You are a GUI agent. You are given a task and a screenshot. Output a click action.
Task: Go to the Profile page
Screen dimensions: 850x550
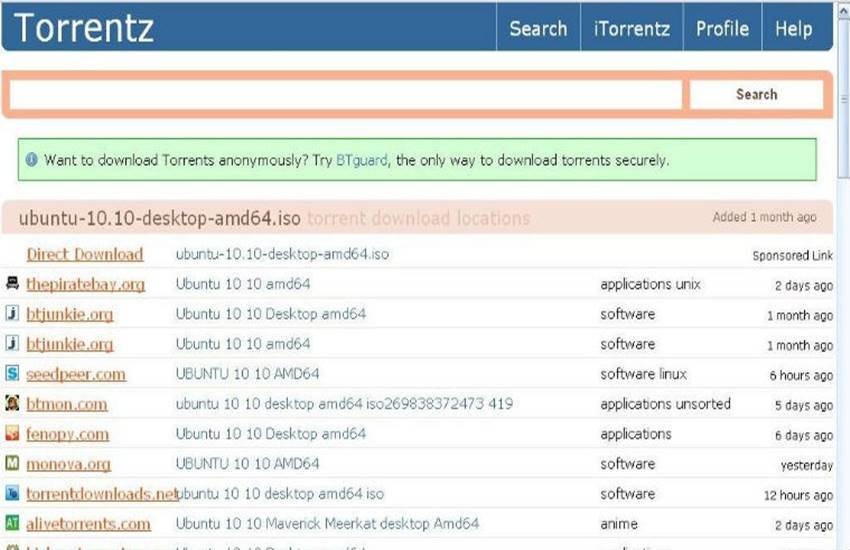pyautogui.click(x=722, y=29)
